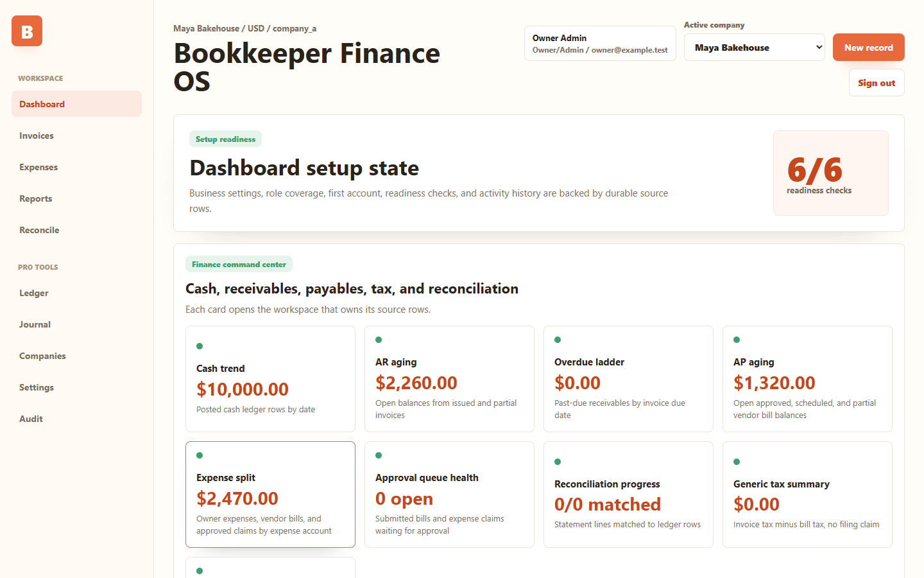This screenshot has width=924, height=578.
Task: Click the status dot on Approval queue health
Action: (379, 455)
